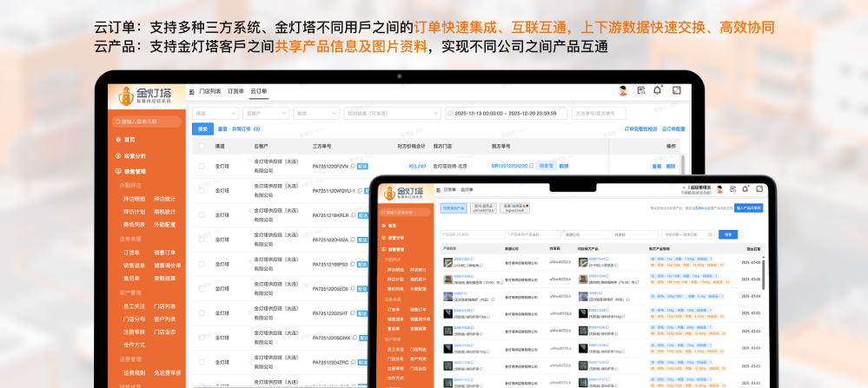Image resolution: width=868 pixels, height=388 pixels.
Task: Click the 经营分析 icon in the laptop sidebar
Action: click(x=118, y=156)
